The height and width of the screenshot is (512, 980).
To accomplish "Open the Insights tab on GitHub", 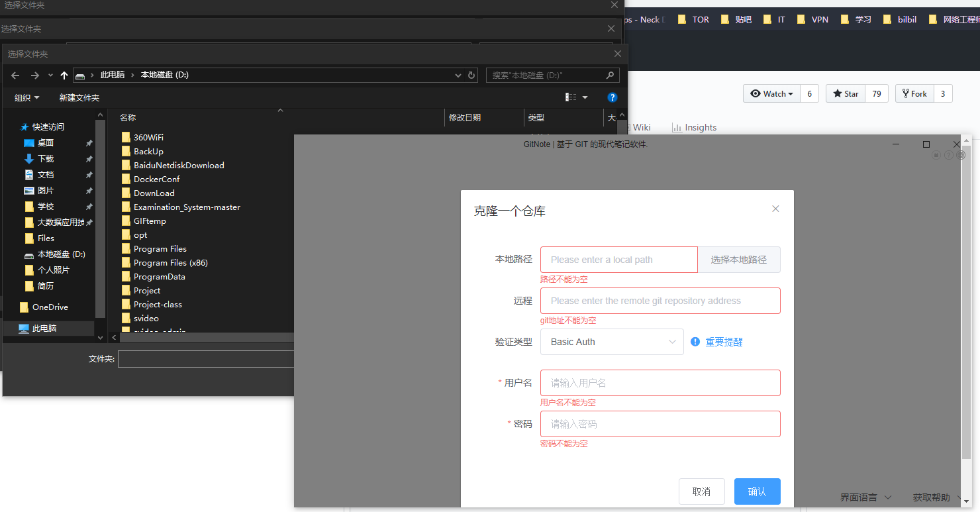I will [695, 127].
